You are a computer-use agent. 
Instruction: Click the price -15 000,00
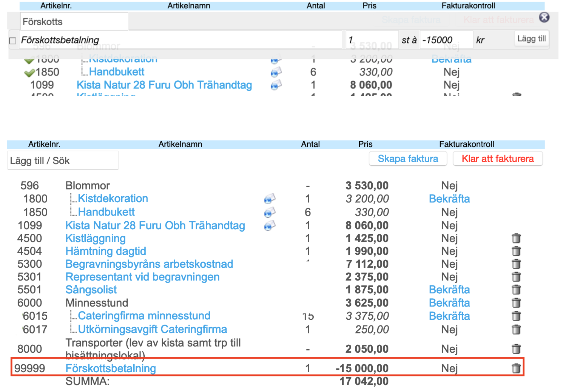tap(362, 369)
